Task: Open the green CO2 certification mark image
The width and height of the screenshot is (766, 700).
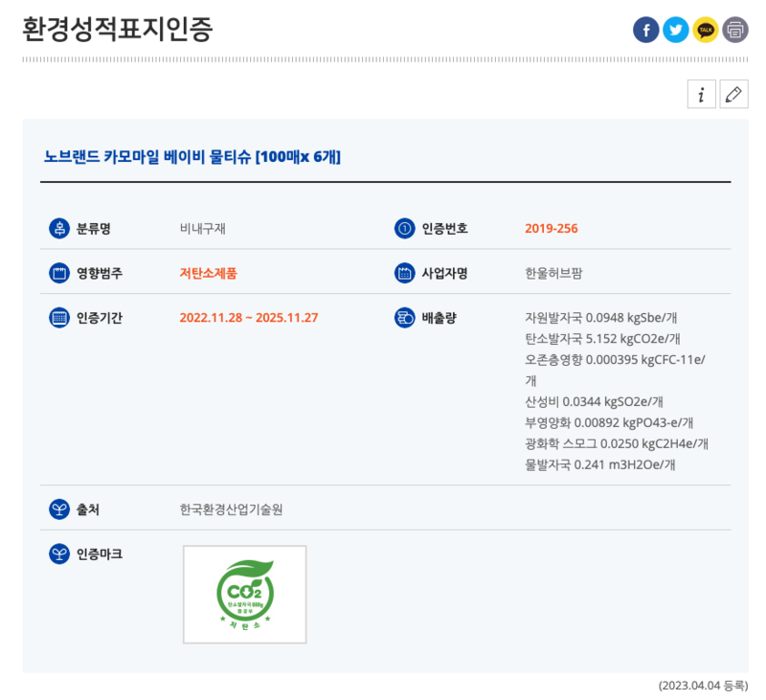Action: click(245, 594)
